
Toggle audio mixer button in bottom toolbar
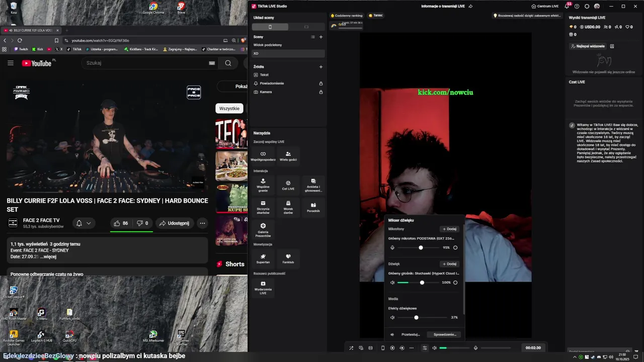point(425,348)
